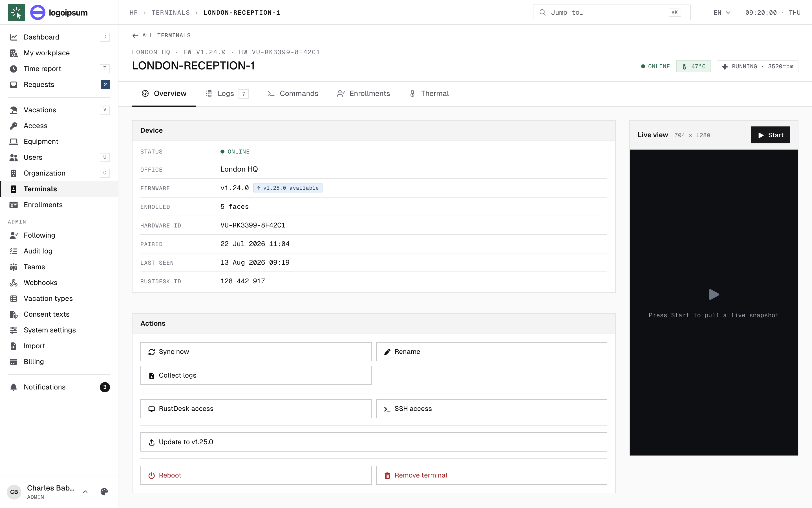Click the RUNNING 3520rpm fan badge

[757, 66]
